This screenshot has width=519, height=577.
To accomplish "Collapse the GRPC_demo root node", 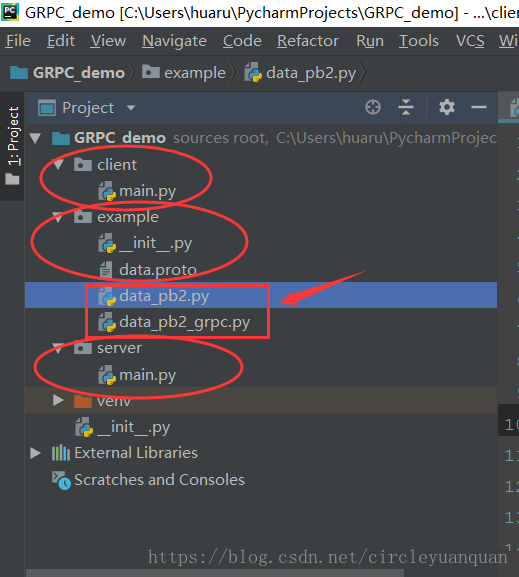I will click(35, 138).
